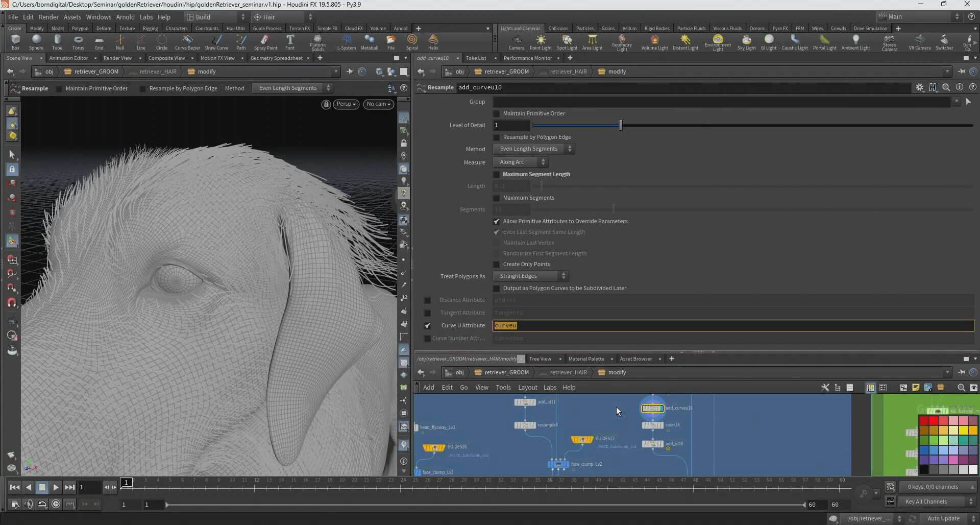The height and width of the screenshot is (525, 980).
Task: Click the Spray Paint shelf tool
Action: click(x=265, y=42)
